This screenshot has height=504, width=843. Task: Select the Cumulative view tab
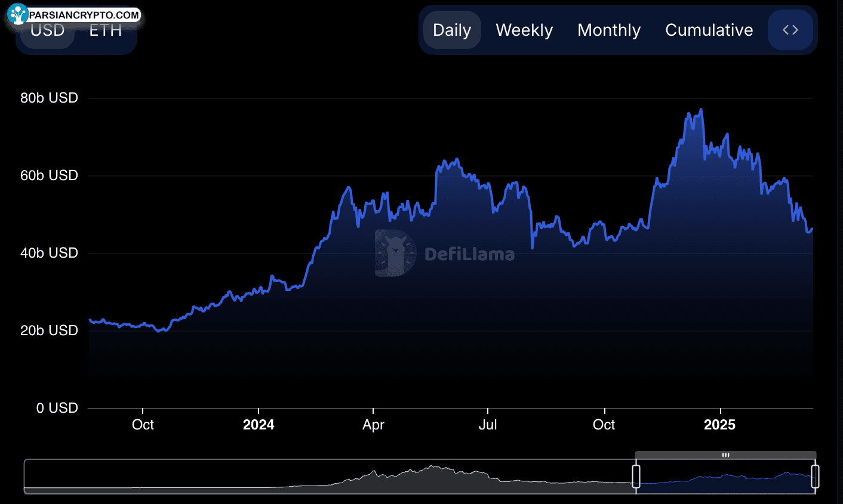(709, 30)
